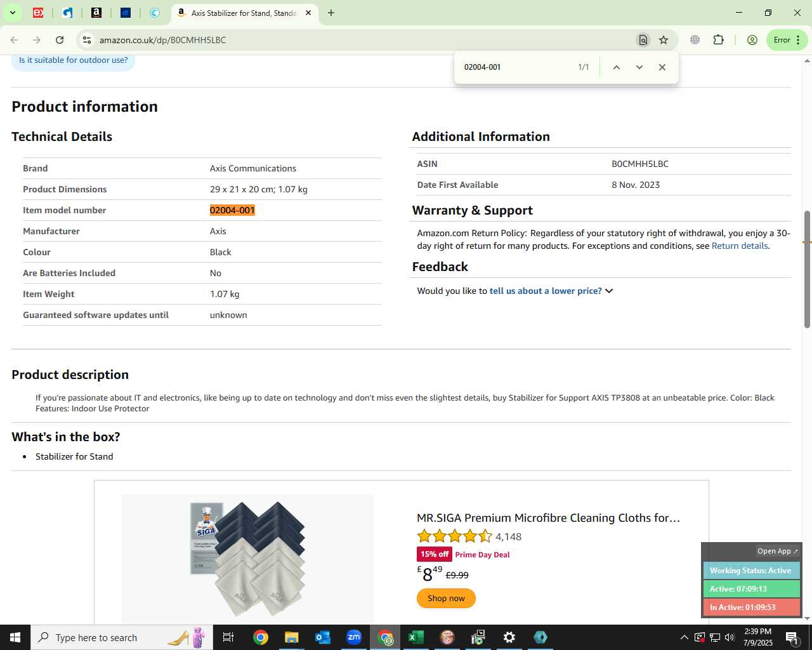Open the tab search dropdown arrow

tap(12, 13)
